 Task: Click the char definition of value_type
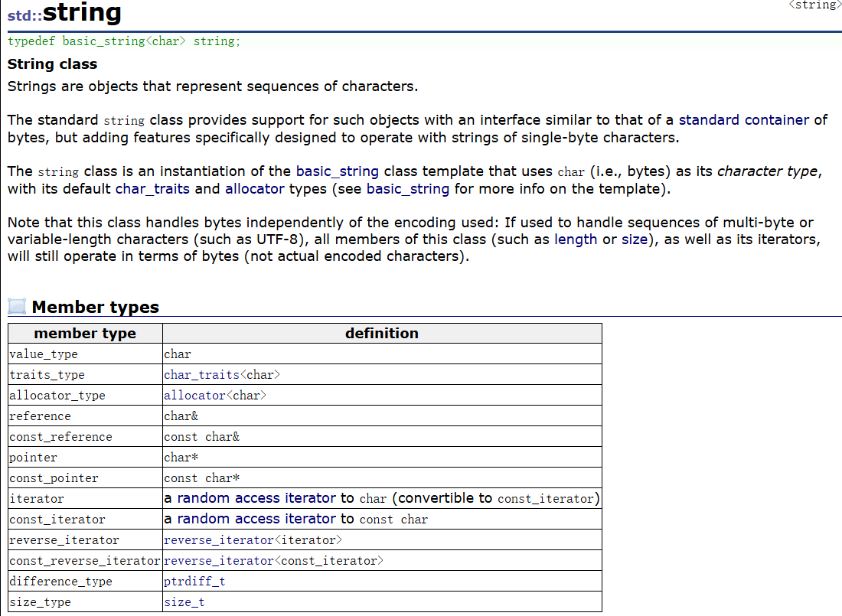coord(382,354)
